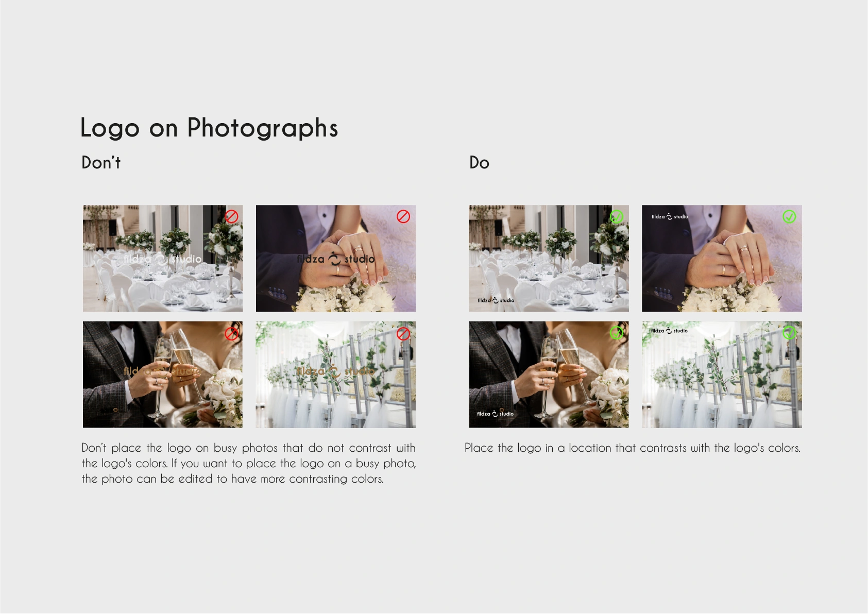Click green checkmark on Do champagne toast photo

617,333
